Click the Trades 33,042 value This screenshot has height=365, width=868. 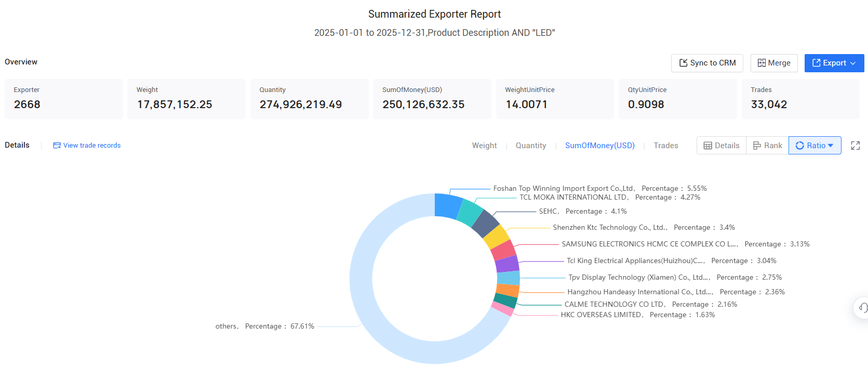769,105
